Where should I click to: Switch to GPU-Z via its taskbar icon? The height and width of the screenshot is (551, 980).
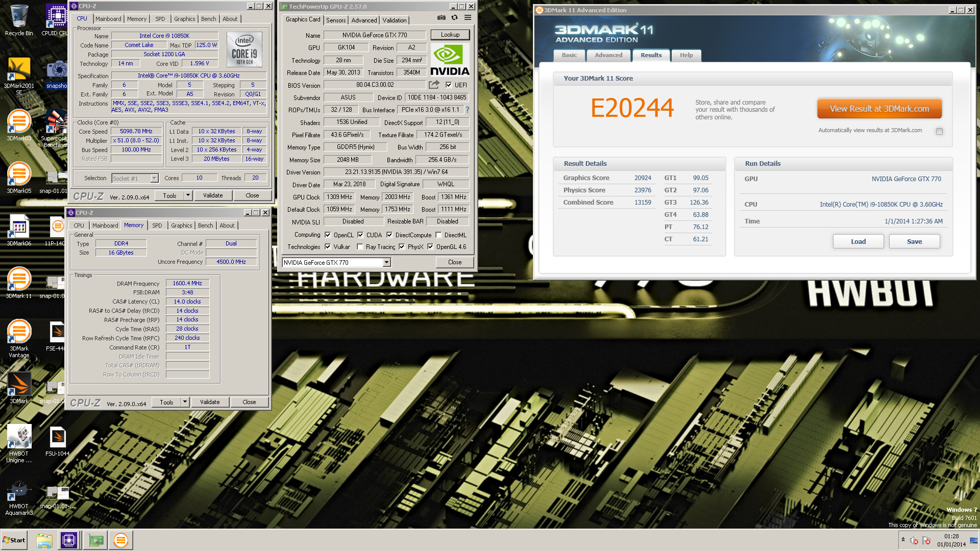[95, 540]
